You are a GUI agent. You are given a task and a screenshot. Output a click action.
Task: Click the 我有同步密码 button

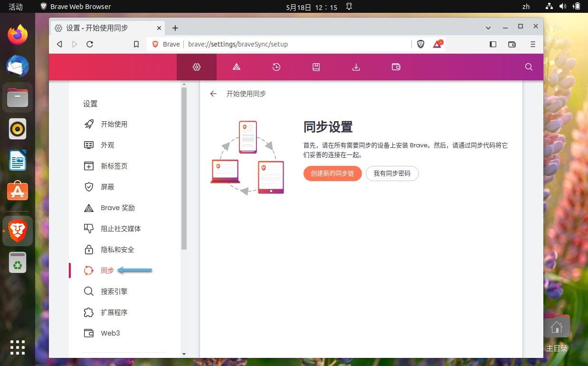click(392, 173)
